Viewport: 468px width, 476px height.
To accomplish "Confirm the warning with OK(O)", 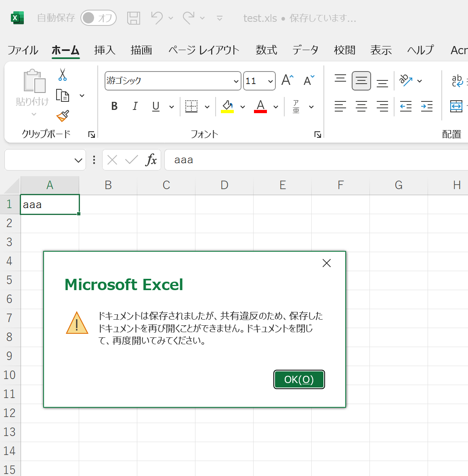I will click(x=299, y=379).
